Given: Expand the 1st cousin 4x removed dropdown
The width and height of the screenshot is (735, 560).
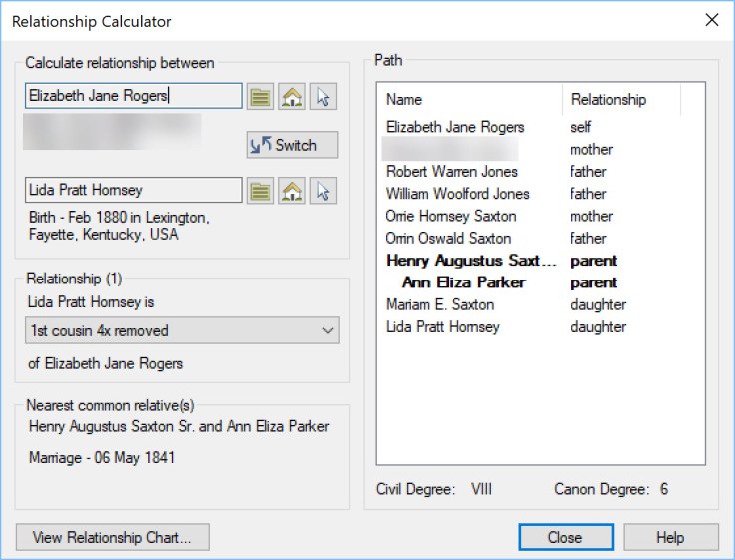Looking at the screenshot, I should pos(182,330).
